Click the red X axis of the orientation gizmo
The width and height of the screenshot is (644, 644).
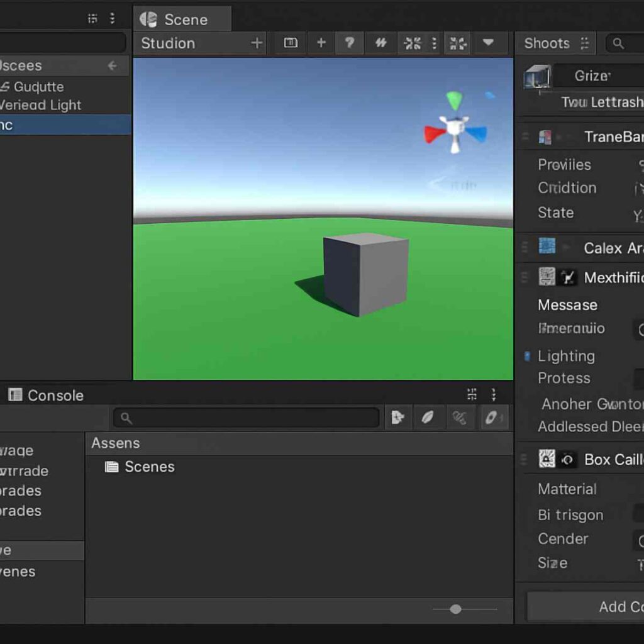[435, 135]
